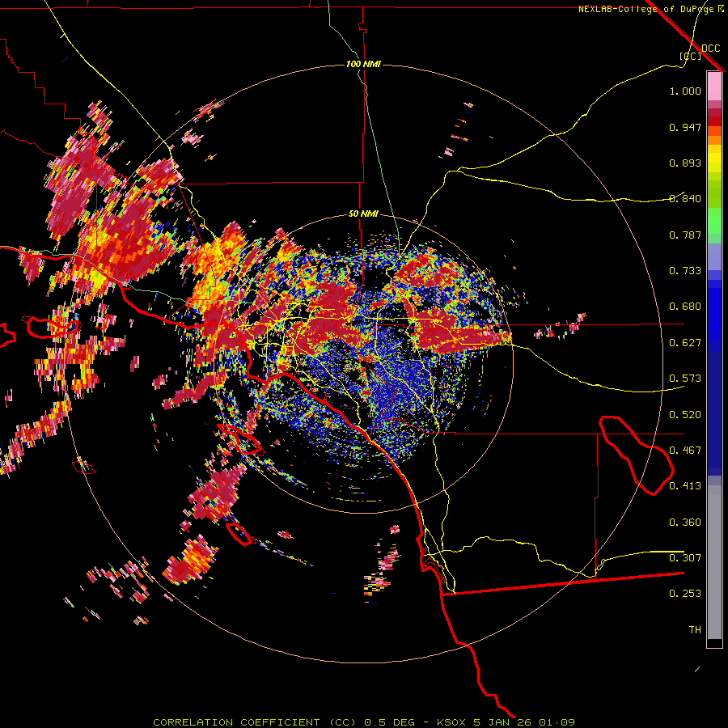The image size is (728, 728).
Task: Click the [CC] product label
Action: (x=690, y=56)
